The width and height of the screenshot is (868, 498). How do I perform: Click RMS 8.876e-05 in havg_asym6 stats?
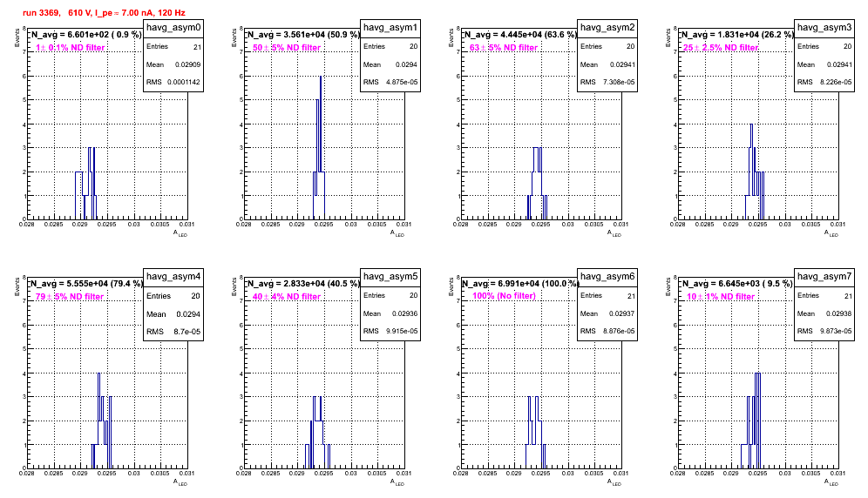[607, 331]
